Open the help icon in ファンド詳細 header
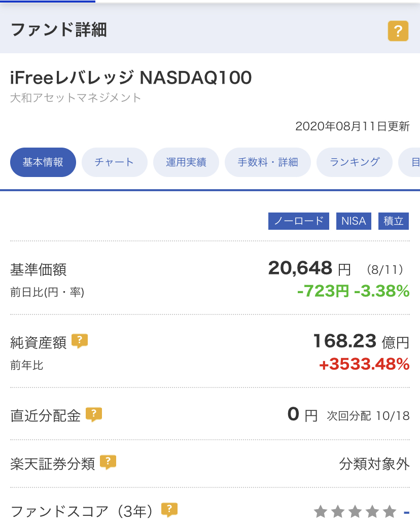The image size is (420, 530). coord(398,31)
